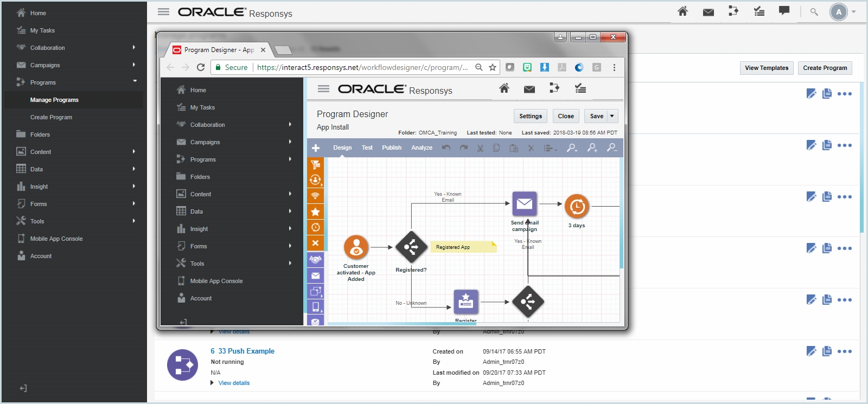868x404 pixels.
Task: Click the View Templates button
Action: (766, 68)
